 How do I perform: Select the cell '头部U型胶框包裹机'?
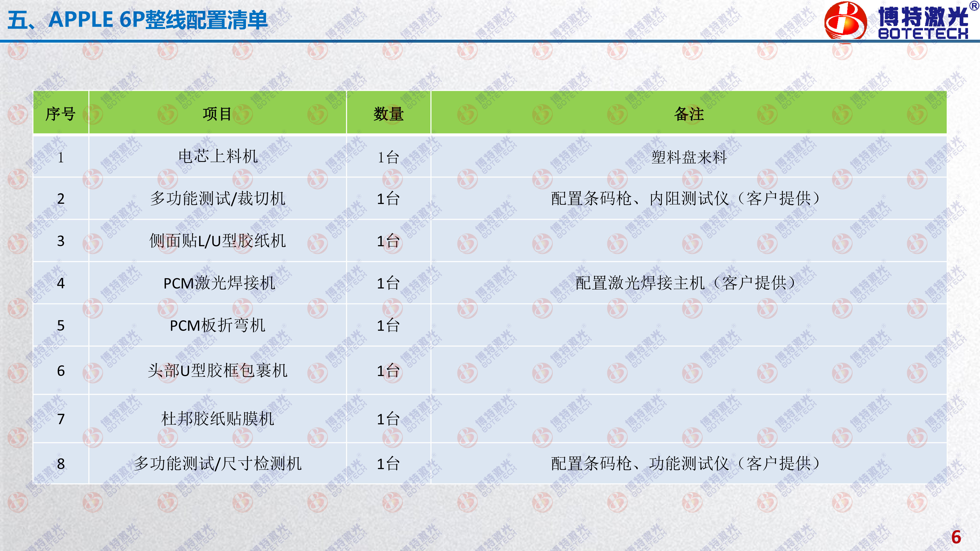pyautogui.click(x=218, y=370)
